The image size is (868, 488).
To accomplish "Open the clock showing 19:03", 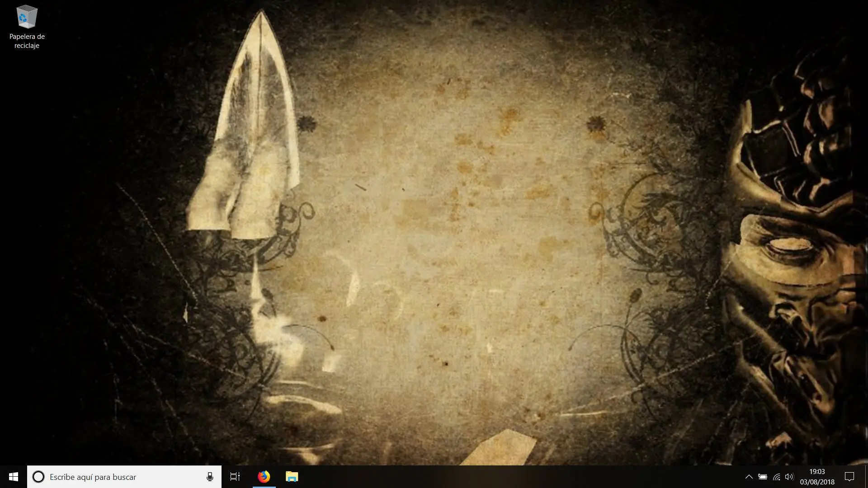I will point(817,477).
